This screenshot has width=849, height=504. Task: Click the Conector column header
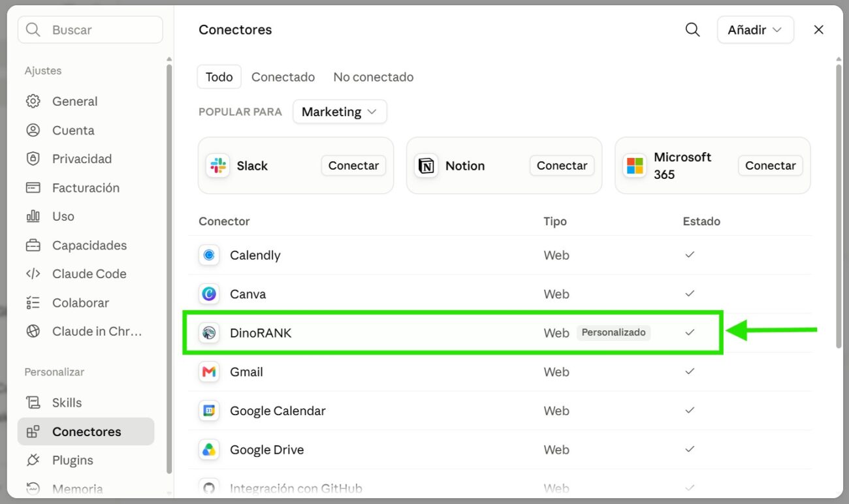(224, 221)
